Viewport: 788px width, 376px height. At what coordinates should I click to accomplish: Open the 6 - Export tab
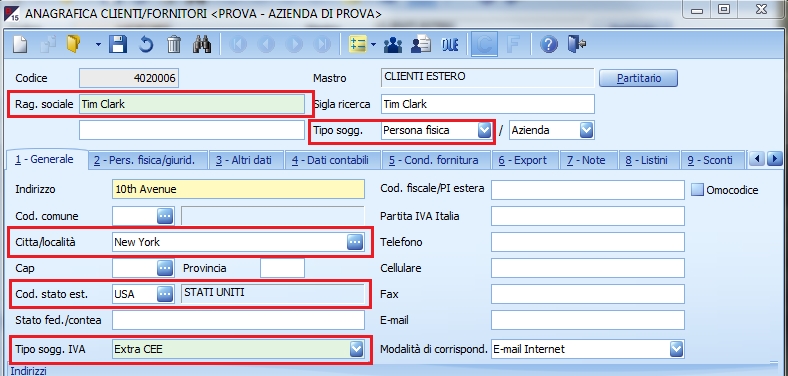click(523, 160)
